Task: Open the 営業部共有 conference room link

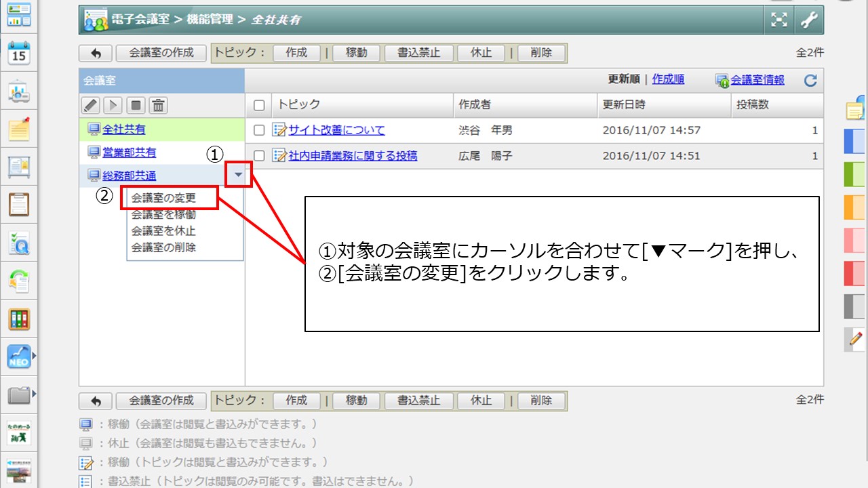Action: click(x=129, y=152)
